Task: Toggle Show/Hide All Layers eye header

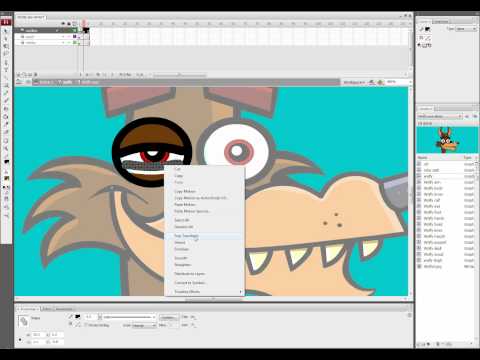Action: coord(63,24)
